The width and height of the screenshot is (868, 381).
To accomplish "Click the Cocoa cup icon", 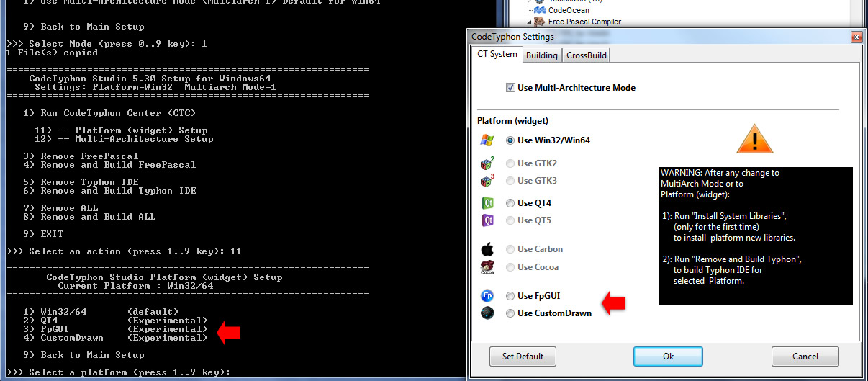I will (x=487, y=267).
